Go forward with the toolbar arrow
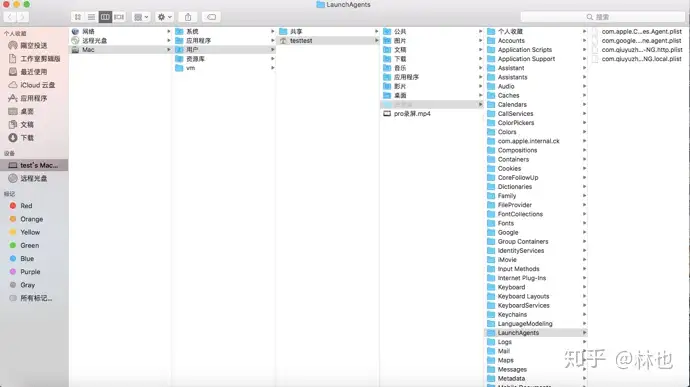Screen dimensions: 690x387 coord(22,17)
